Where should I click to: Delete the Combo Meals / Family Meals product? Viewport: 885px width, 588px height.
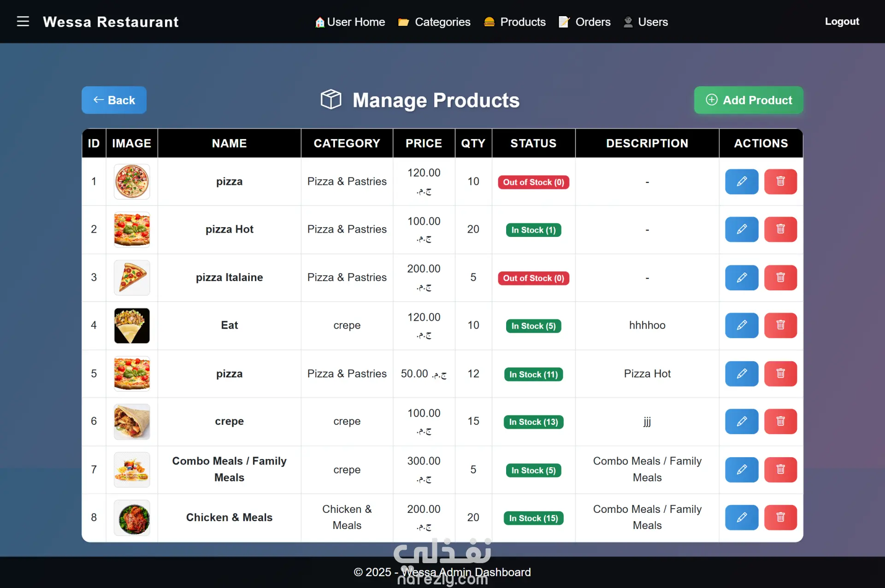coord(780,470)
